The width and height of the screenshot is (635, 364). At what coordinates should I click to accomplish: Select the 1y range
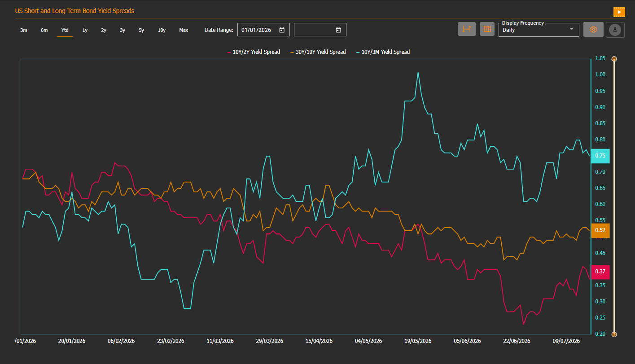pos(85,30)
